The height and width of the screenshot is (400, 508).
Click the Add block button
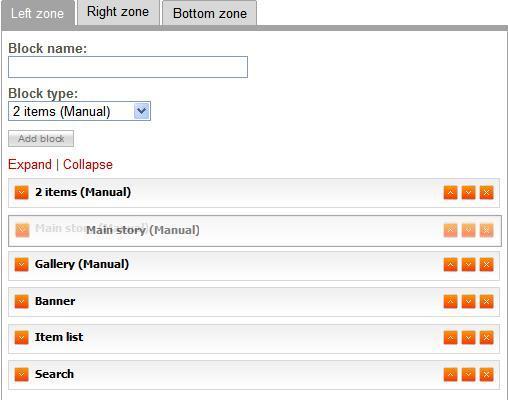click(41, 139)
